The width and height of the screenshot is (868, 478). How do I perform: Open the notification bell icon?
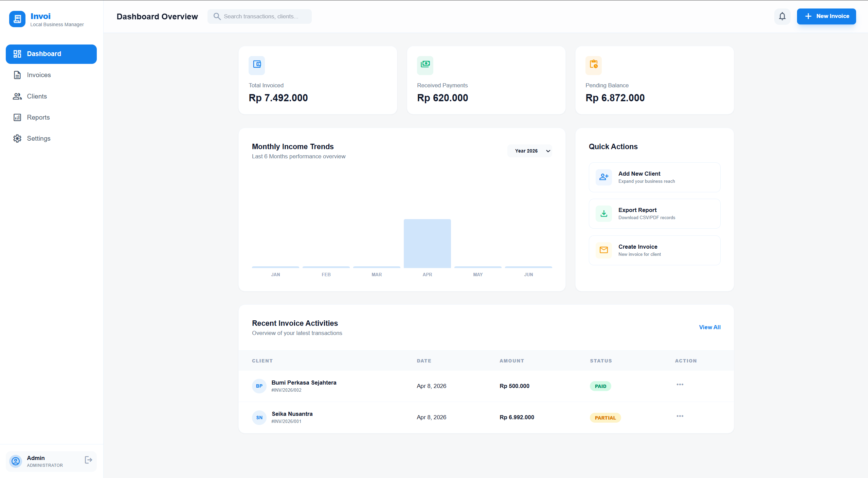coord(782,16)
